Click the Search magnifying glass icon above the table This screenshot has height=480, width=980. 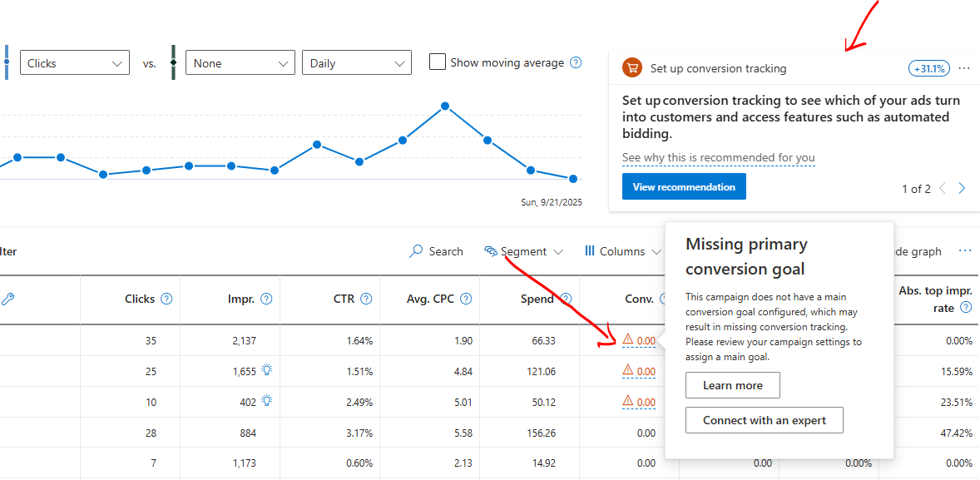coord(415,250)
